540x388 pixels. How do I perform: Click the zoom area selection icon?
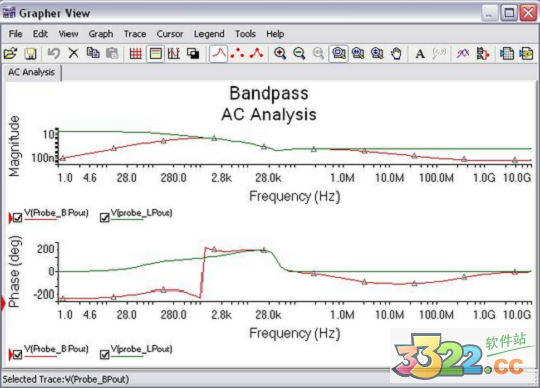point(339,54)
